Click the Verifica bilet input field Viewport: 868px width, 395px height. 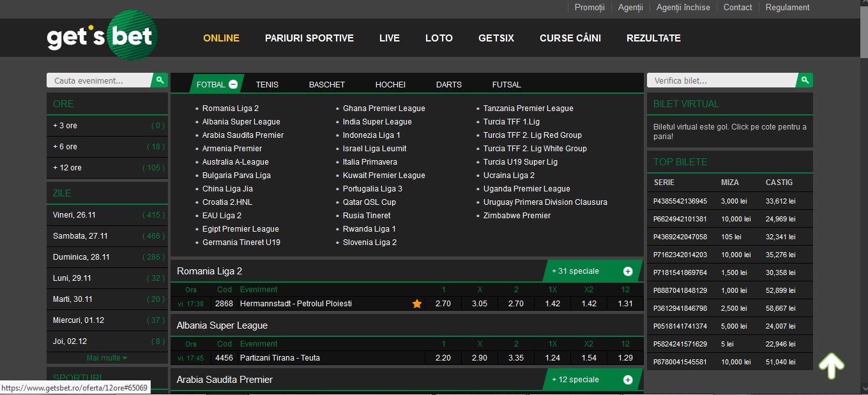pyautogui.click(x=722, y=80)
